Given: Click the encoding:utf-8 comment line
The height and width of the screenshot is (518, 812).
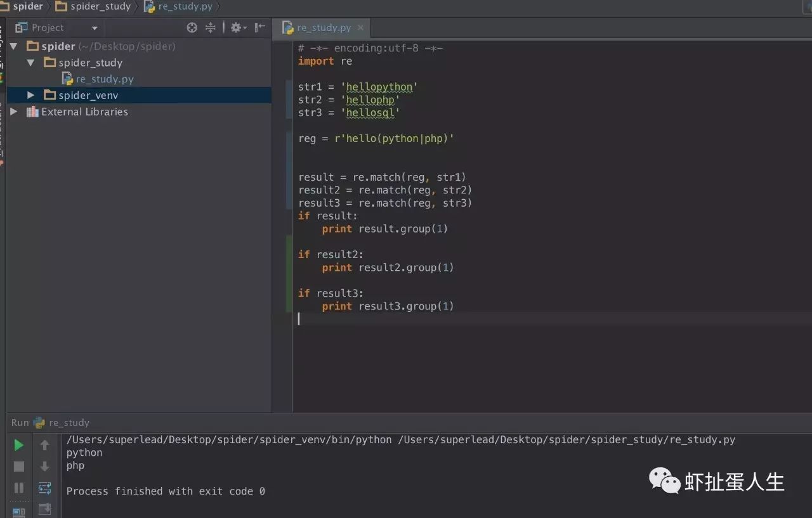Looking at the screenshot, I should click(x=370, y=48).
